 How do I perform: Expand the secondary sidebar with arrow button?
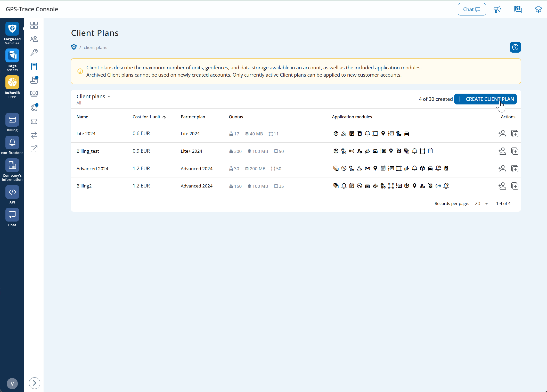point(34,383)
